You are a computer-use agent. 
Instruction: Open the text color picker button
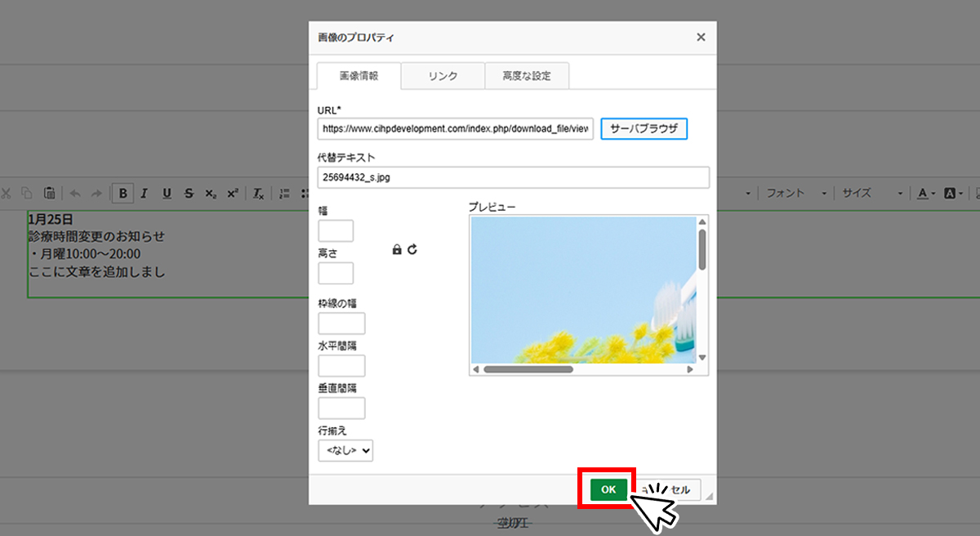[x=925, y=194]
